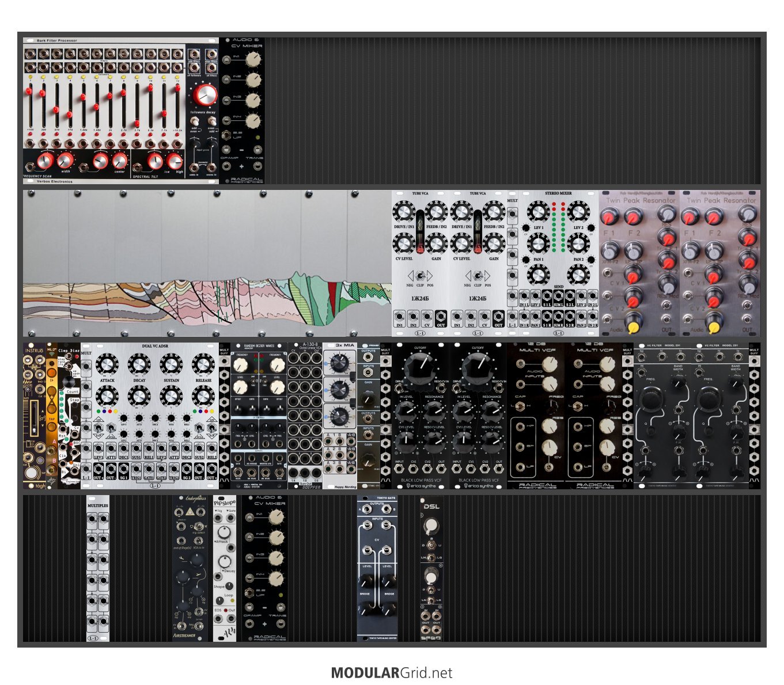Screen dimensions: 784x685
Task: Click the Bark Filter odds in jack
Action: [195, 169]
